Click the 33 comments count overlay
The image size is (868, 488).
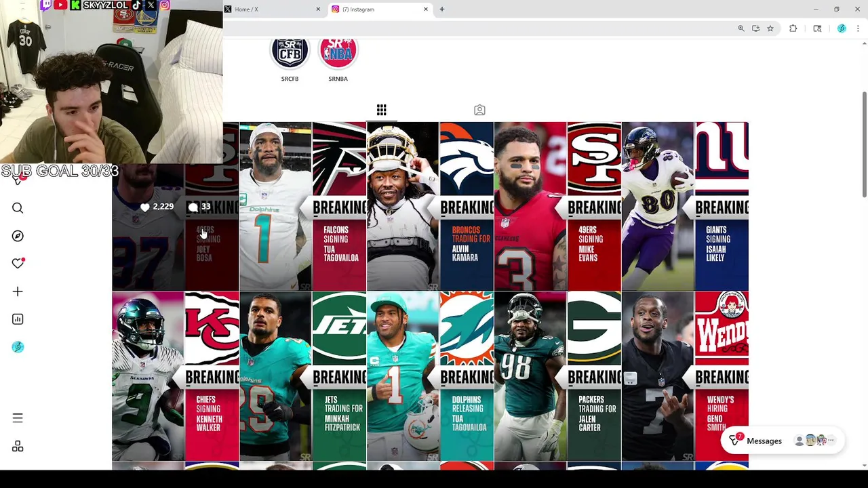tap(199, 207)
